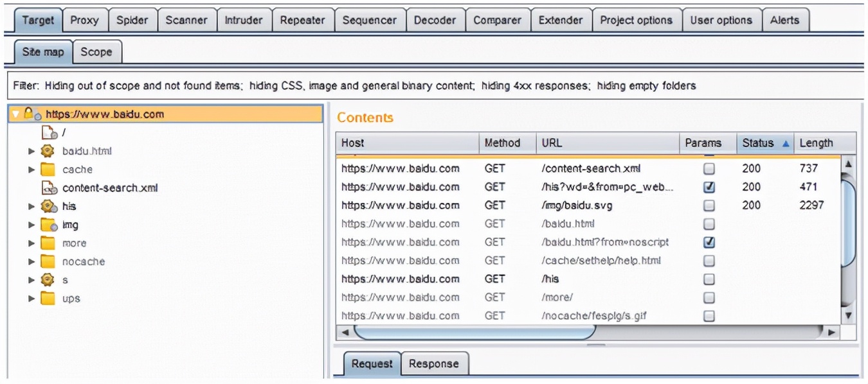This screenshot has width=868, height=384.
Task: Click the more folder icon
Action: [x=48, y=243]
